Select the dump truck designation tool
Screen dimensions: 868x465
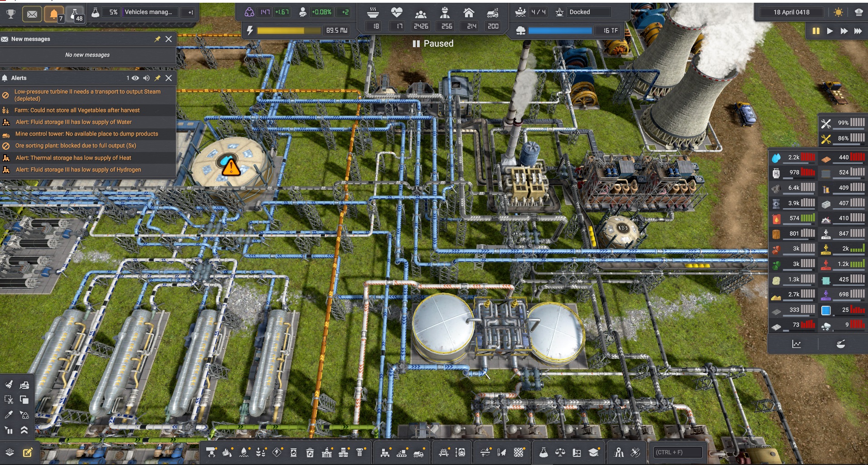tap(24, 385)
